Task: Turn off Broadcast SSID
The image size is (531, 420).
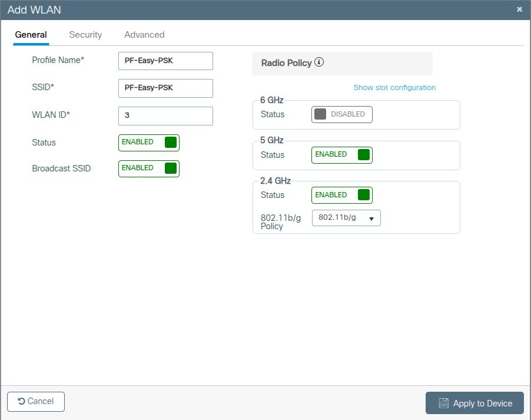Action: tap(148, 168)
